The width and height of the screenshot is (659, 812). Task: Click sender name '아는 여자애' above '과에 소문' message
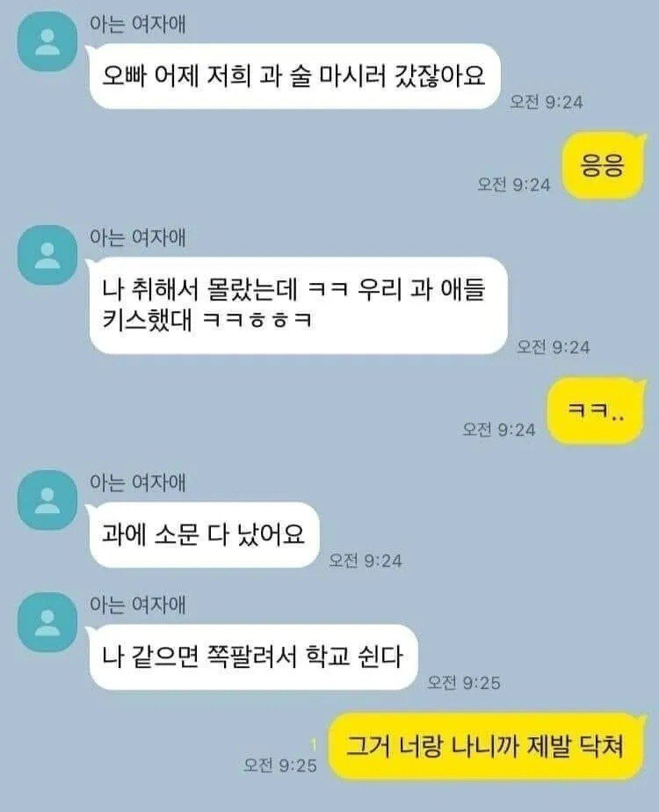[138, 482]
